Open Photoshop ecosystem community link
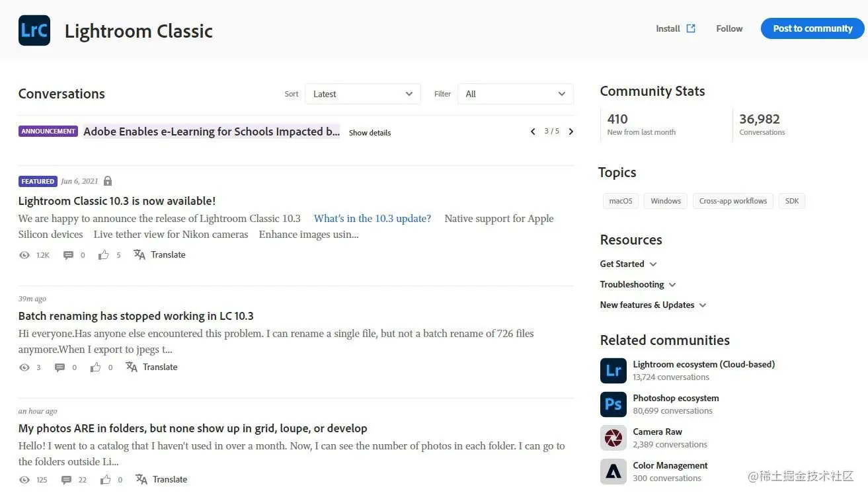The image size is (868, 497). pyautogui.click(x=676, y=398)
